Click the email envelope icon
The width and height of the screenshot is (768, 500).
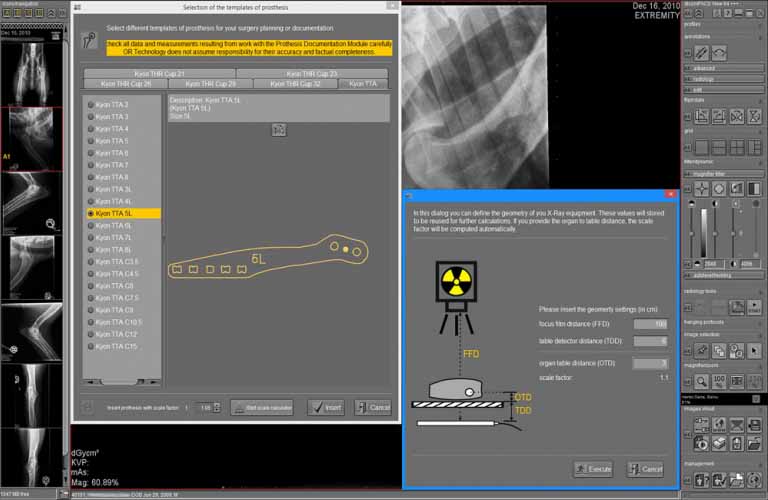737,425
